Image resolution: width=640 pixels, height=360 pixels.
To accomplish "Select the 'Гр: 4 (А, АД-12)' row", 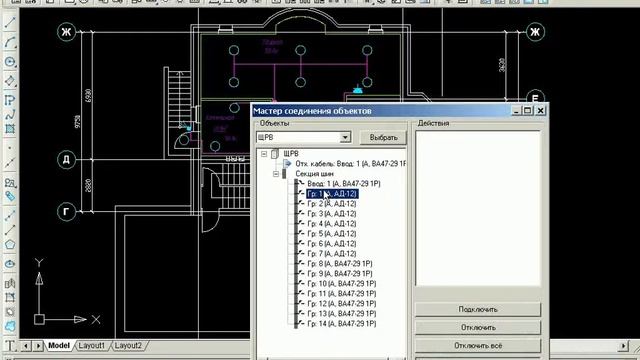I will pyautogui.click(x=332, y=224).
